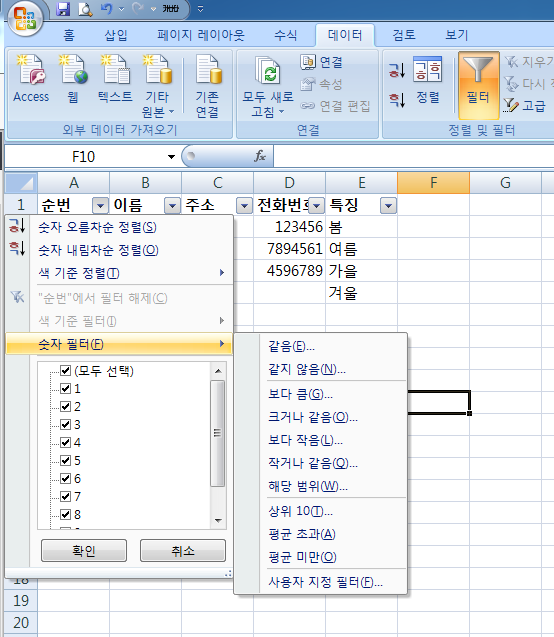Click filter list scrollbar thumb

tap(218, 433)
